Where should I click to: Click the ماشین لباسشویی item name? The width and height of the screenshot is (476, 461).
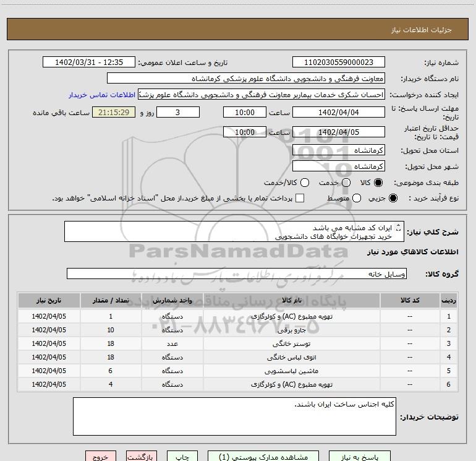point(291,371)
